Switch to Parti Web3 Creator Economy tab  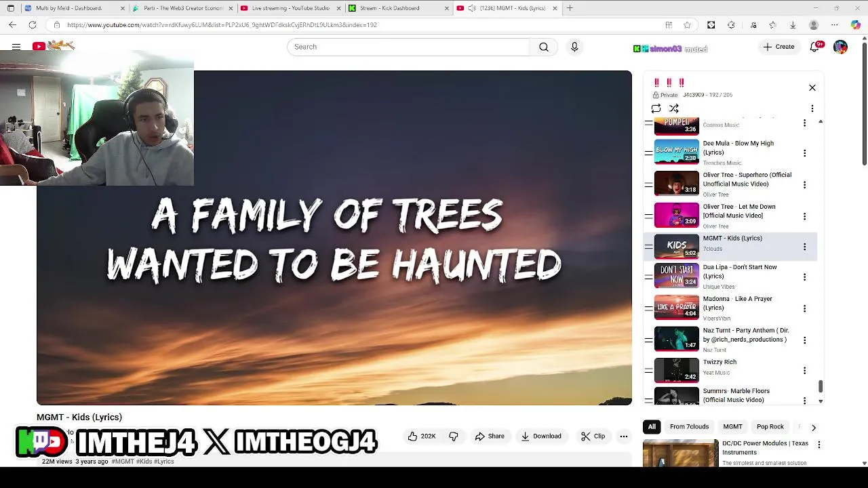click(183, 8)
